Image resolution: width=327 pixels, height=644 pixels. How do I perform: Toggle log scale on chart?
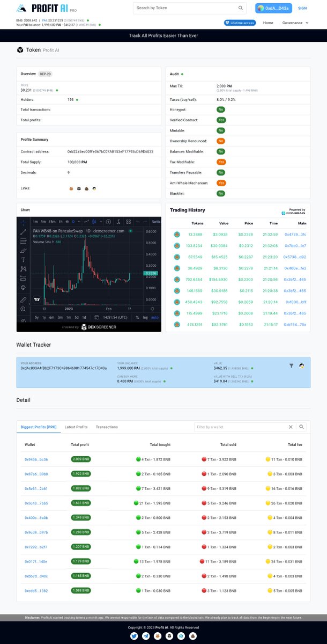click(145, 318)
